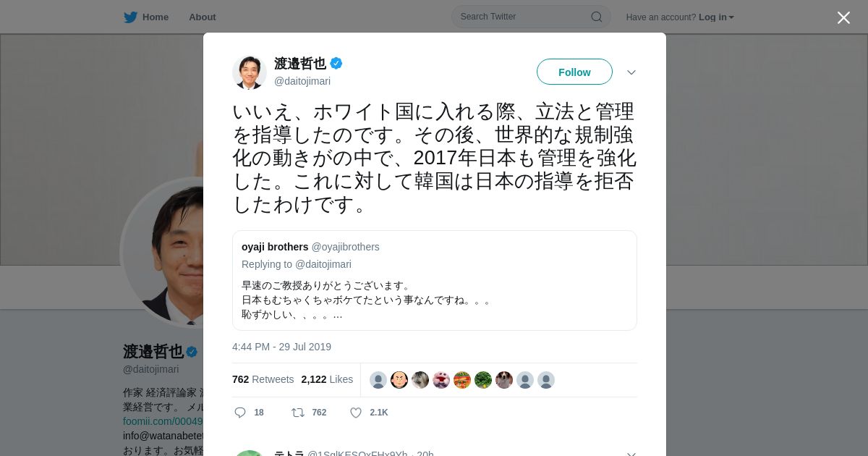This screenshot has height=456, width=868.
Task: Click the reply speech bubble icon
Action: tap(240, 413)
